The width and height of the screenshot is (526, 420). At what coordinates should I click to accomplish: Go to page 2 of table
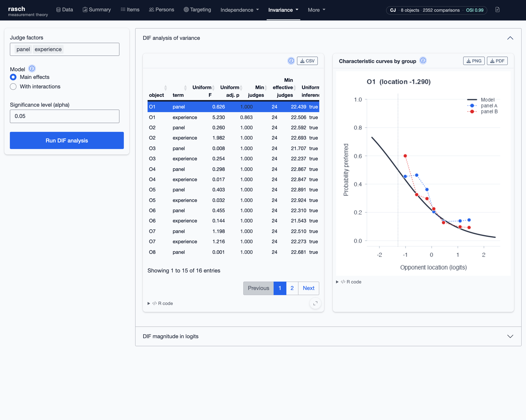(x=292, y=288)
